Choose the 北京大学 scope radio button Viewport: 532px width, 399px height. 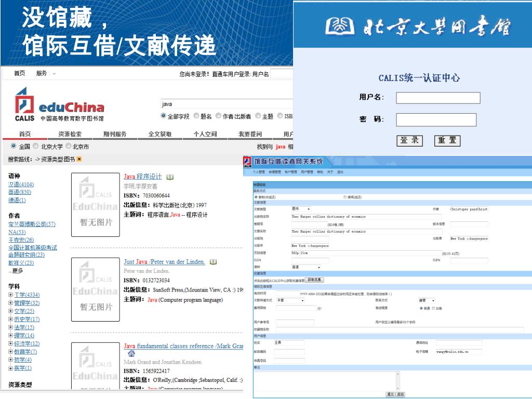point(36,146)
